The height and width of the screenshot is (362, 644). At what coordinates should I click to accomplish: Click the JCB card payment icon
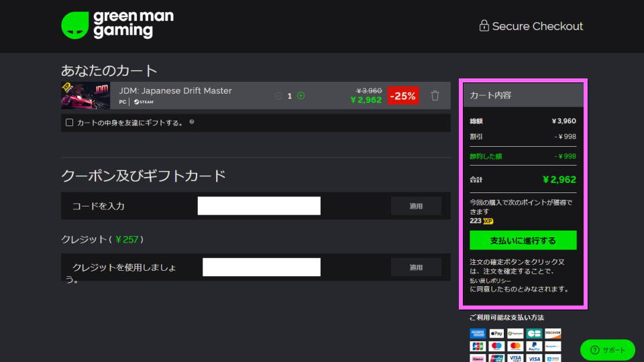click(477, 346)
